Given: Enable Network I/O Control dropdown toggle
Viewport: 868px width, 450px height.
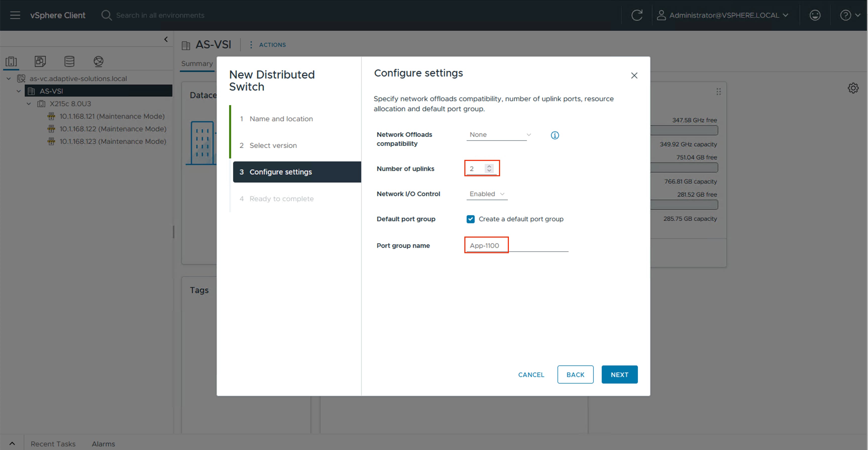Looking at the screenshot, I should point(486,194).
